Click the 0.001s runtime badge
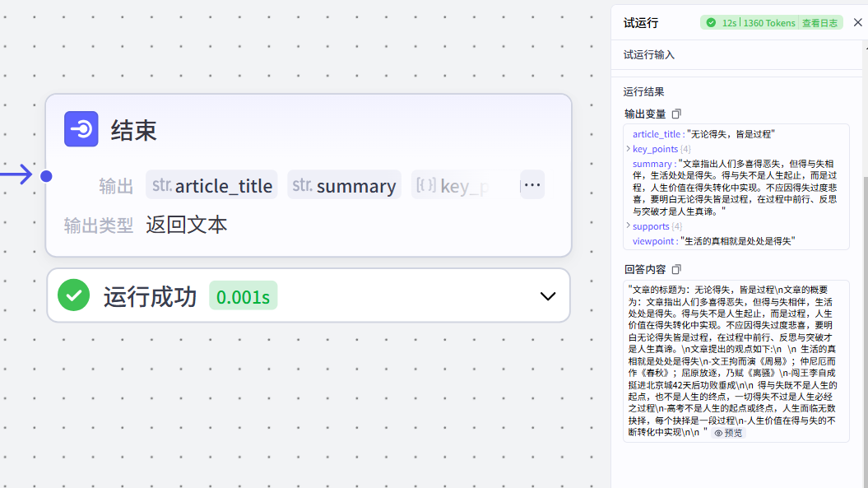This screenshot has width=868, height=488. pyautogui.click(x=243, y=296)
